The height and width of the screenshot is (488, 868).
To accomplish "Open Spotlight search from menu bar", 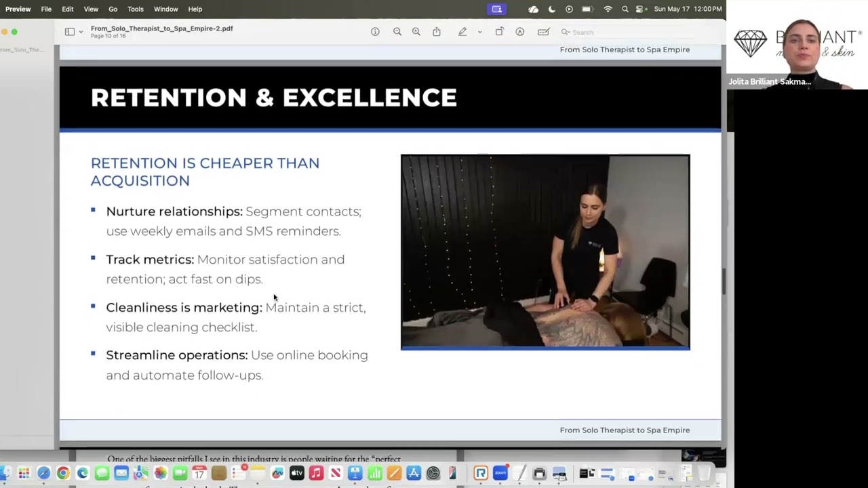I will (x=625, y=9).
